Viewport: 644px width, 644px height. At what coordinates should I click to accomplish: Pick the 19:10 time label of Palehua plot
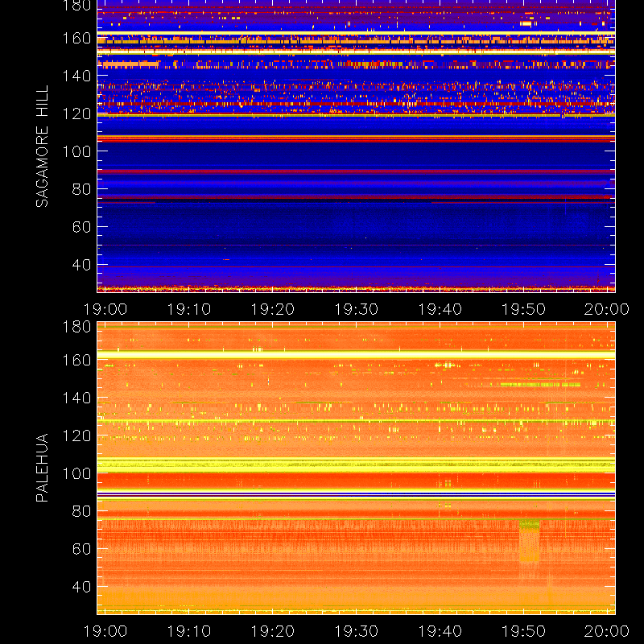tap(189, 631)
